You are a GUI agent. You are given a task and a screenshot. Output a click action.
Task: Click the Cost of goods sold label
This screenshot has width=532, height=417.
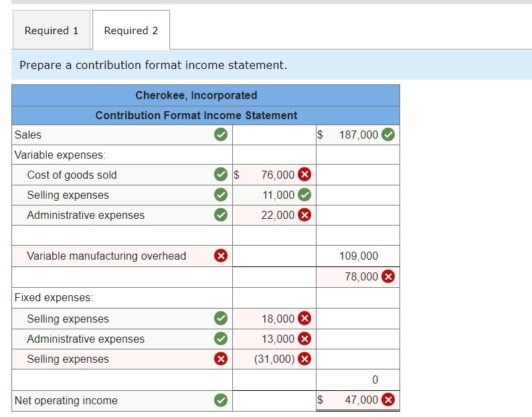click(x=72, y=175)
